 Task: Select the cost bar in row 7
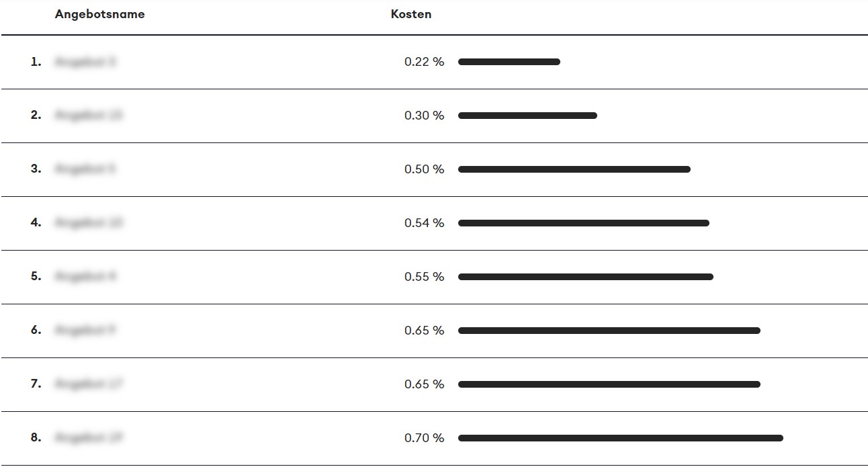point(609,384)
